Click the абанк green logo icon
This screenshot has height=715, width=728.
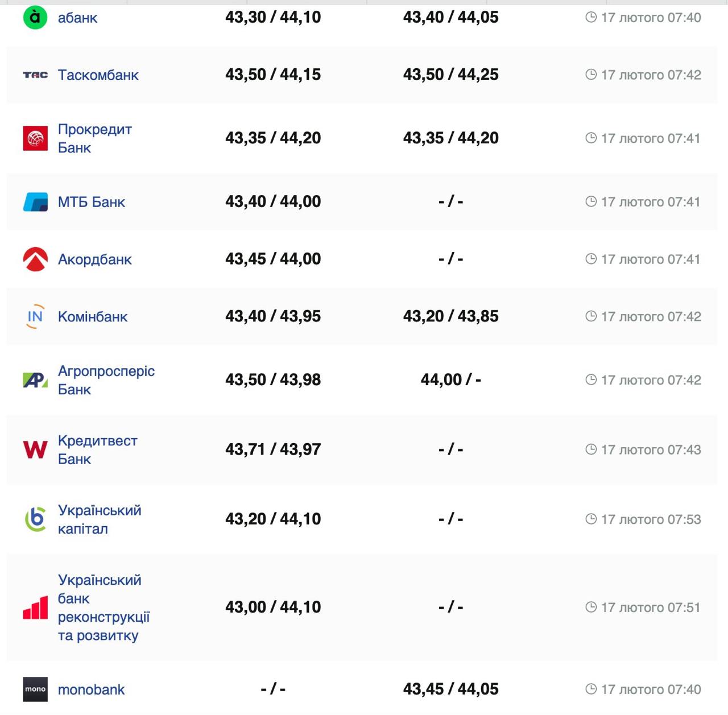pos(35,17)
